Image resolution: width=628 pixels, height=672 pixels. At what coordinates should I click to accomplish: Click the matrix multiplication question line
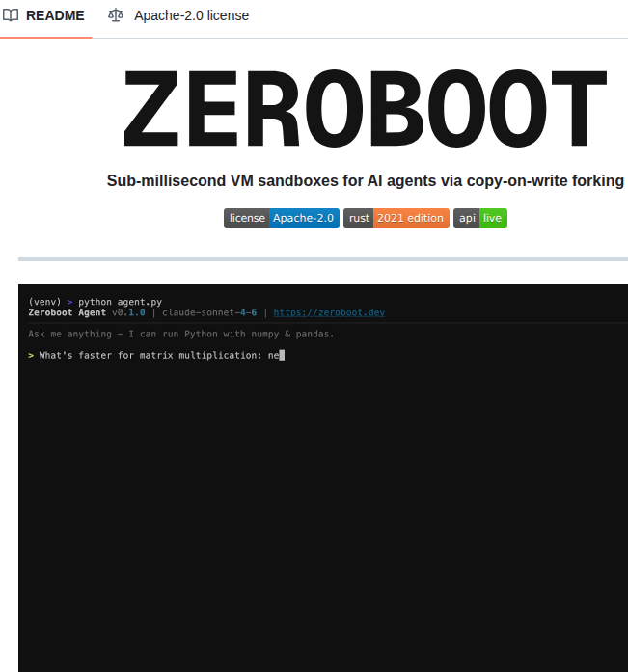coord(156,356)
